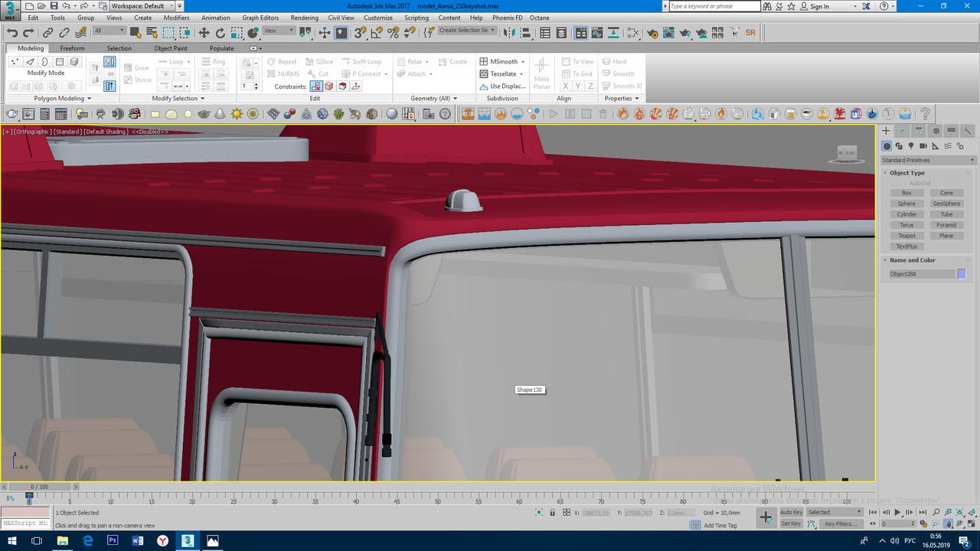
Task: Click the Sun light icon
Action: click(x=237, y=114)
